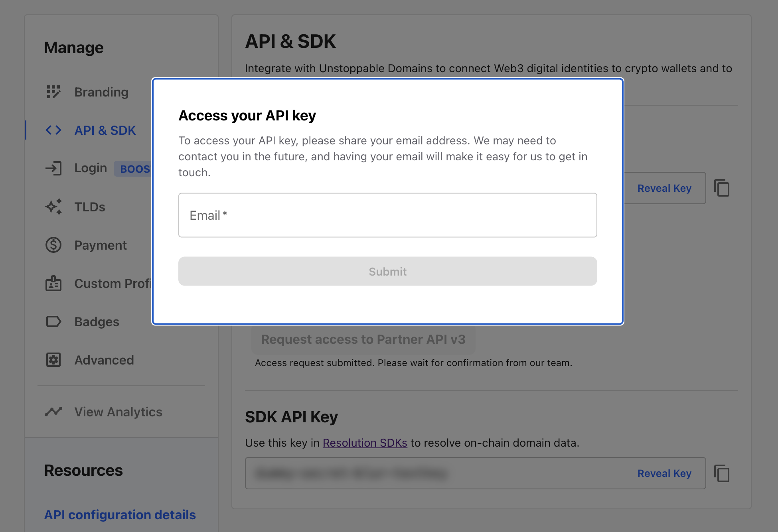778x532 pixels.
Task: Click the TLDs sparkle icon
Action: click(x=53, y=207)
